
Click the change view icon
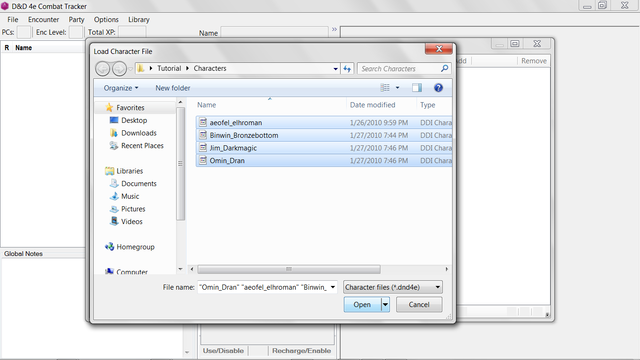[x=385, y=88]
